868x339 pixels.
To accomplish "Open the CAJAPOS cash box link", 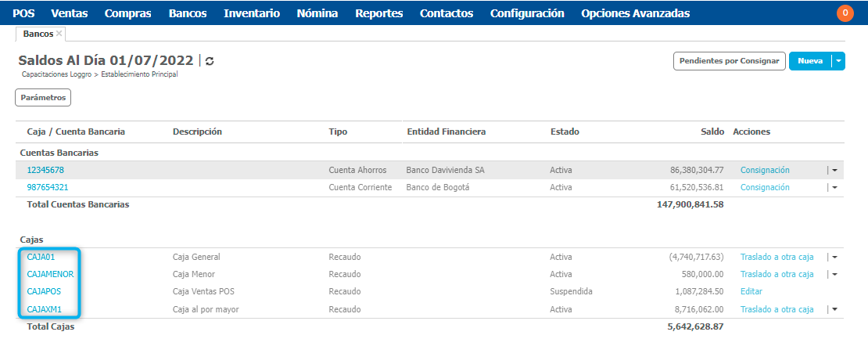I will 44,291.
